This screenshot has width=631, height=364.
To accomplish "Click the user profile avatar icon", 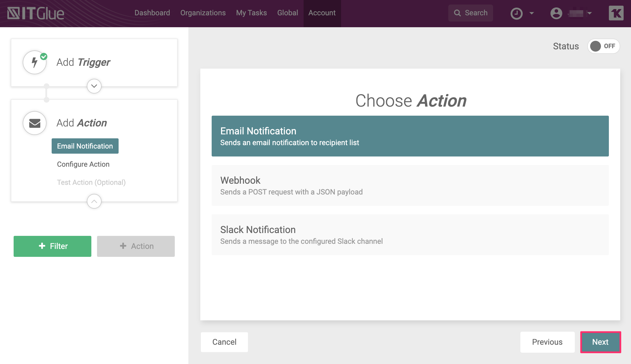I will (556, 13).
